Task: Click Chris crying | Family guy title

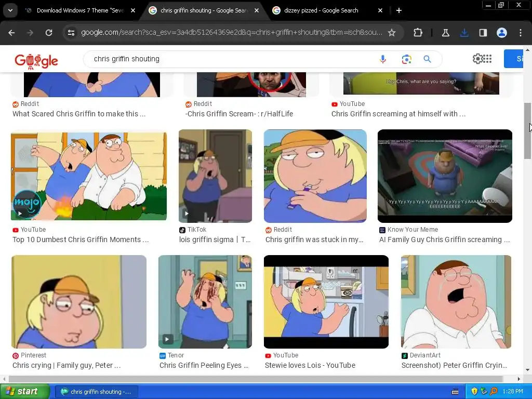Action: tap(66, 365)
